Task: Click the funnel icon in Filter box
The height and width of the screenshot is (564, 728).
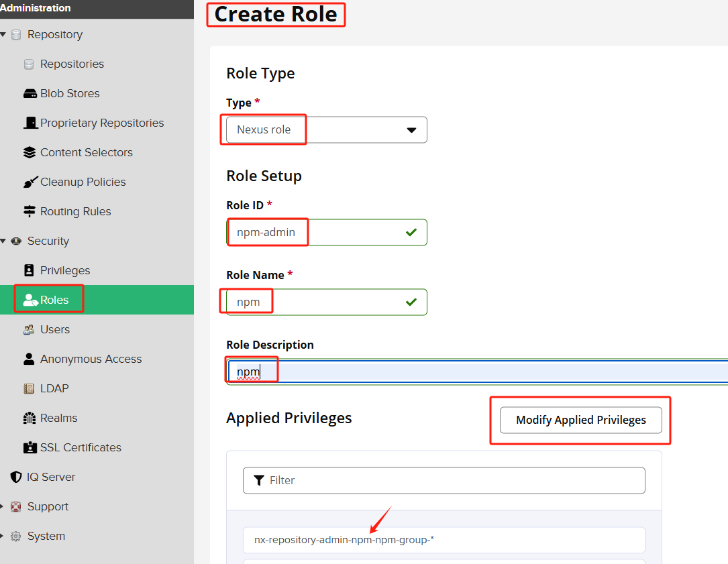Action: pos(259,480)
